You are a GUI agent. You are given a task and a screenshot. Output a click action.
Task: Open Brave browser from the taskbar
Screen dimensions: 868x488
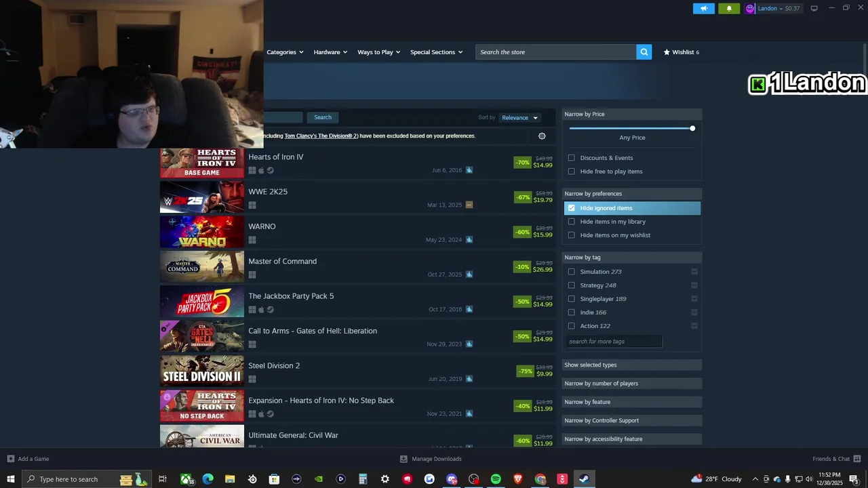pos(518,479)
